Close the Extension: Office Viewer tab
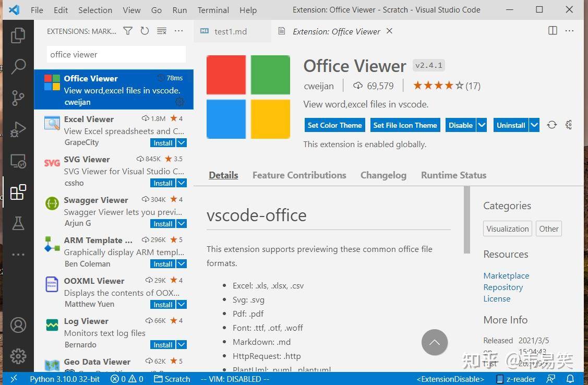The image size is (588, 385). pyautogui.click(x=389, y=31)
